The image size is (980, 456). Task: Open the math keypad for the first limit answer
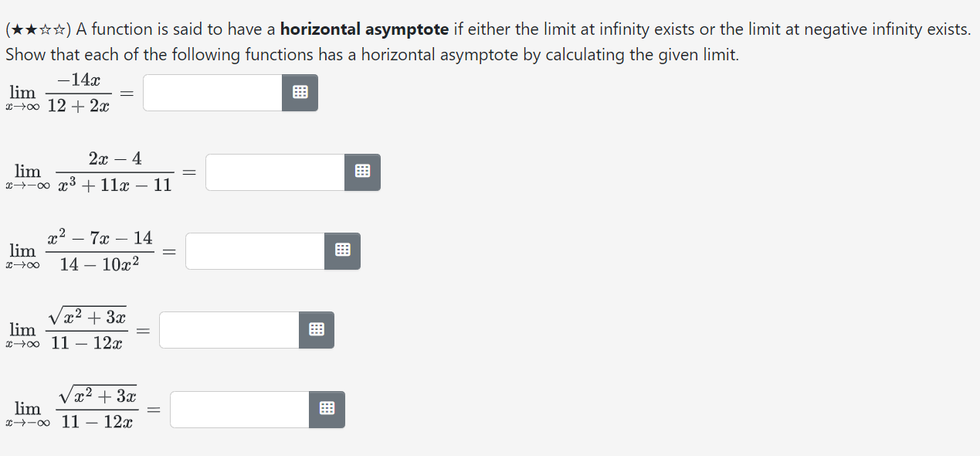click(x=300, y=92)
